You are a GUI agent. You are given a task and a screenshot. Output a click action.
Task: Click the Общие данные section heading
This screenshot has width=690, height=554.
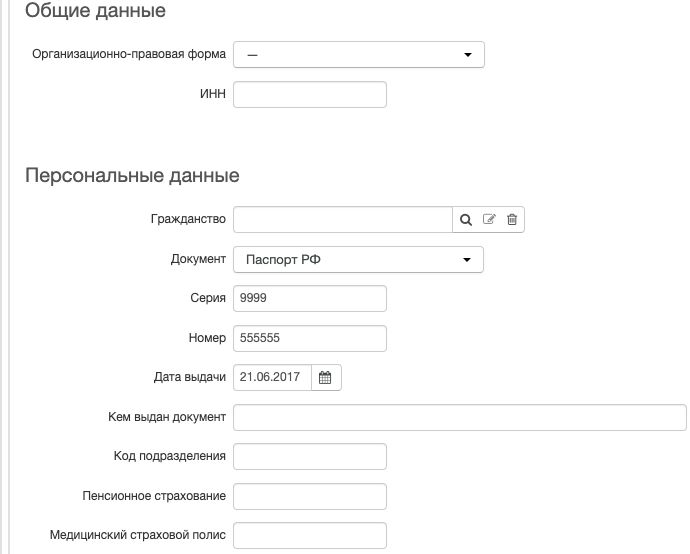pos(95,11)
